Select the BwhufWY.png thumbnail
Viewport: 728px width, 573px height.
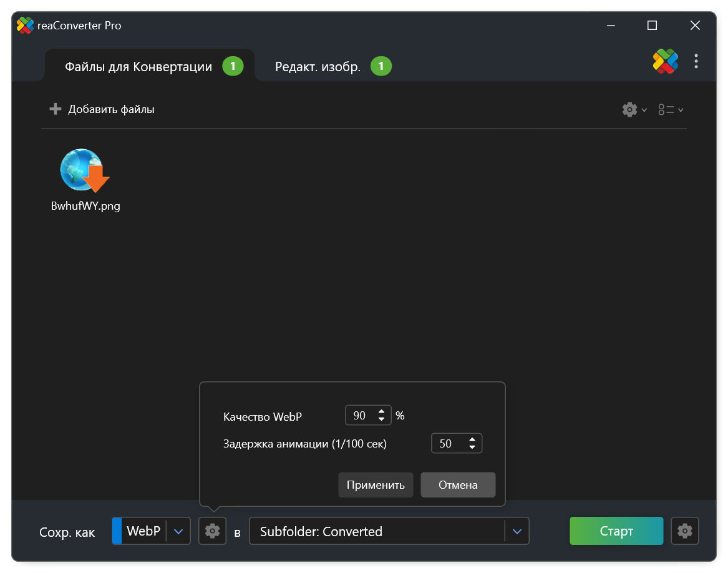85,180
